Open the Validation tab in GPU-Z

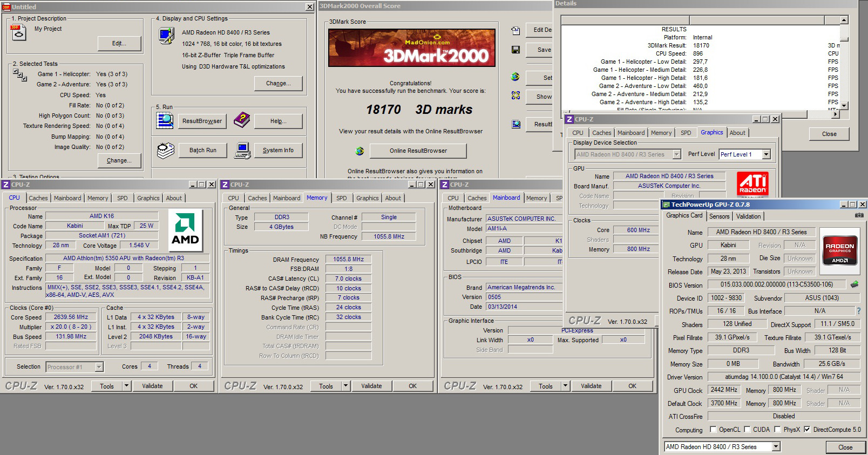(x=748, y=216)
